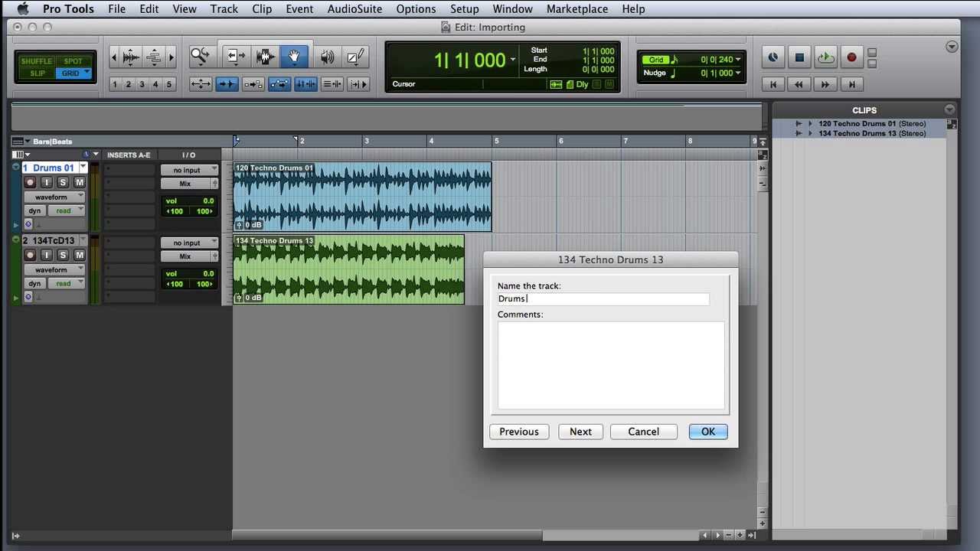Image resolution: width=980 pixels, height=551 pixels.
Task: Open main counter format dropdown arrow
Action: (x=513, y=60)
